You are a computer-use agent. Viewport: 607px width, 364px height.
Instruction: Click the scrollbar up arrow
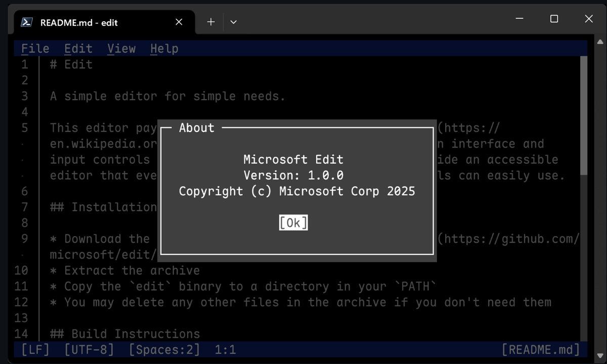(x=600, y=41)
